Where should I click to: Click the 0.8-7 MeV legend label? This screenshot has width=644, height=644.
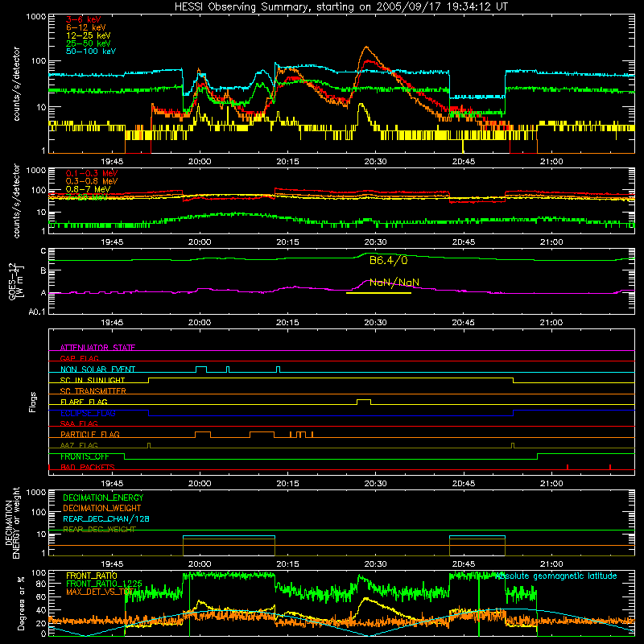89,189
